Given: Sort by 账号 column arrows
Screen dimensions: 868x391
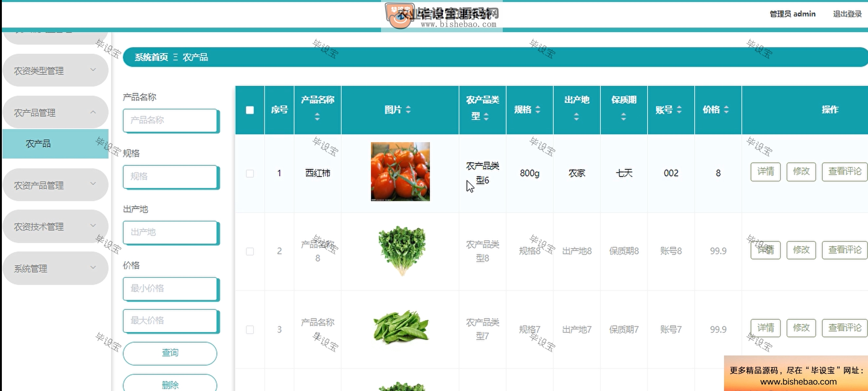Looking at the screenshot, I should tap(679, 109).
